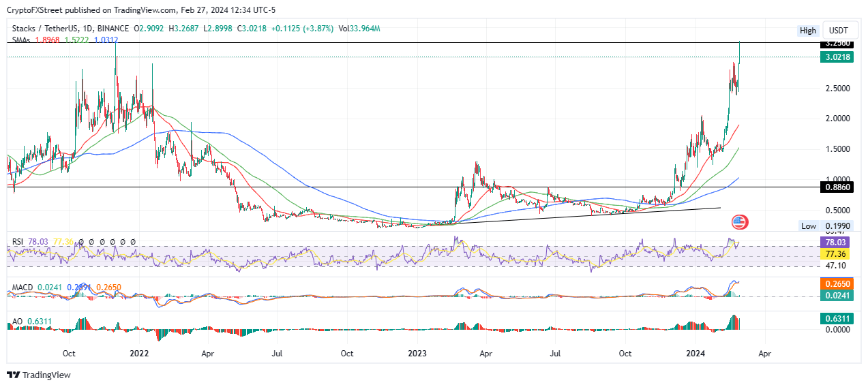The height and width of the screenshot is (387, 868).
Task: Select the RSI indicator label
Action: (x=18, y=242)
